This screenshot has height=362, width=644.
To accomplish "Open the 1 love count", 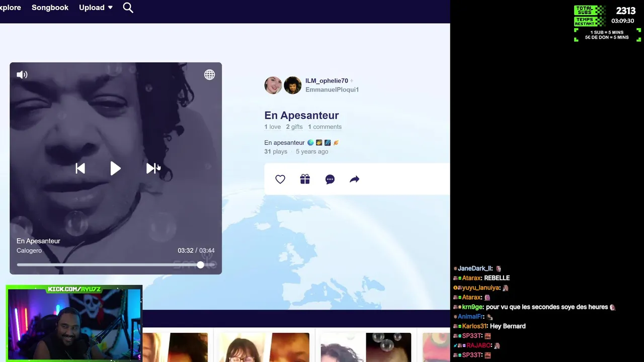I will coord(272,127).
